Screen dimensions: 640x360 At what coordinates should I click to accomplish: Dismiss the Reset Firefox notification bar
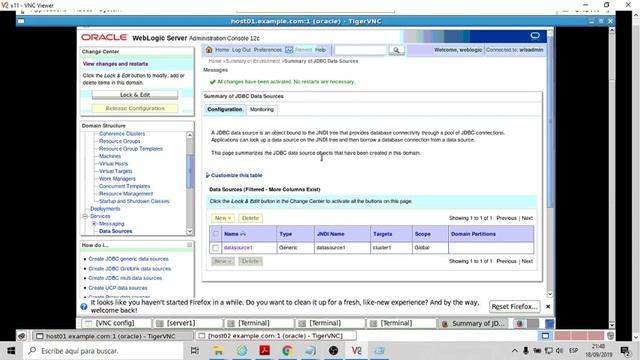(548, 307)
